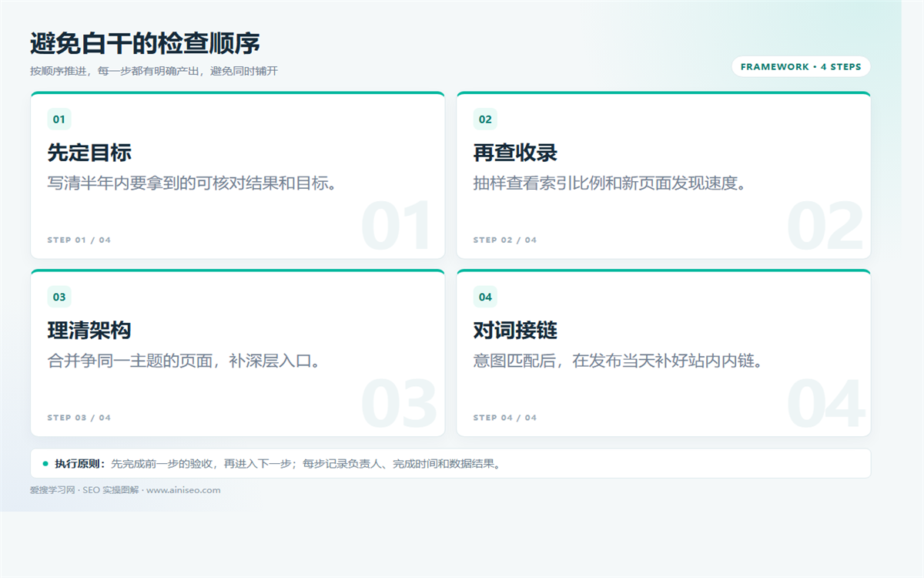Image resolution: width=924 pixels, height=578 pixels.
Task: Click the STEP 03 / 04 label
Action: (79, 418)
